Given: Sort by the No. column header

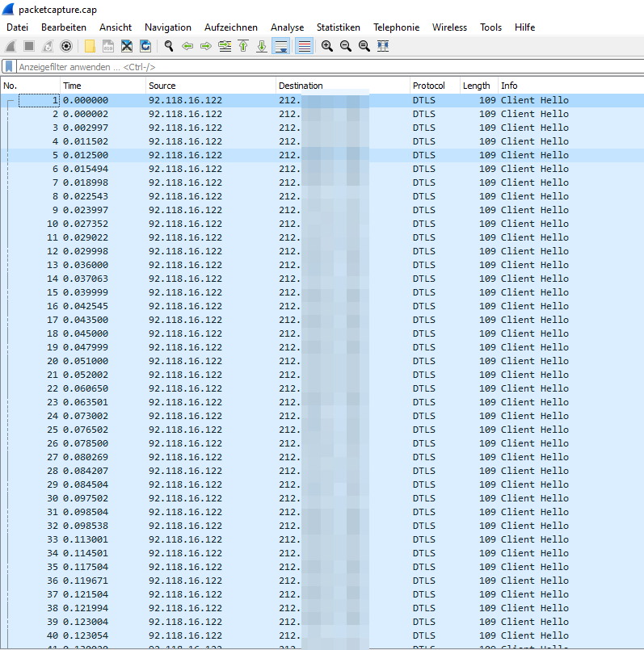Looking at the screenshot, I should click(x=30, y=86).
